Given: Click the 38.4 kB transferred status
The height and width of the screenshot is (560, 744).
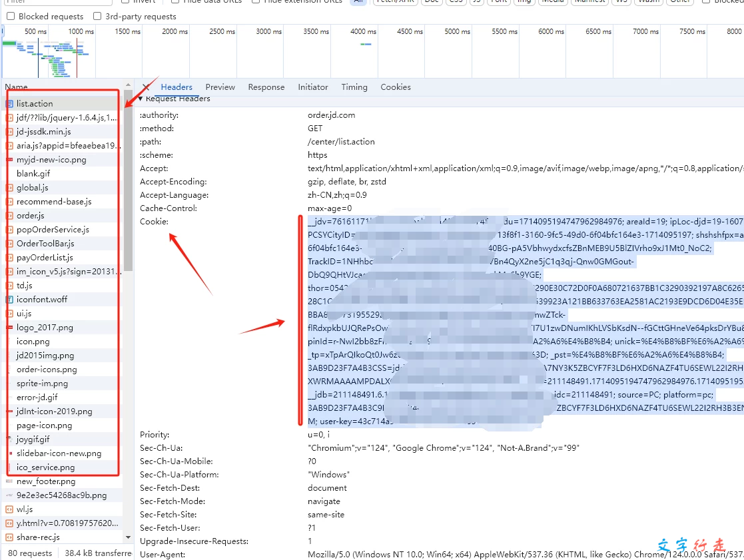Looking at the screenshot, I should coord(98,553).
